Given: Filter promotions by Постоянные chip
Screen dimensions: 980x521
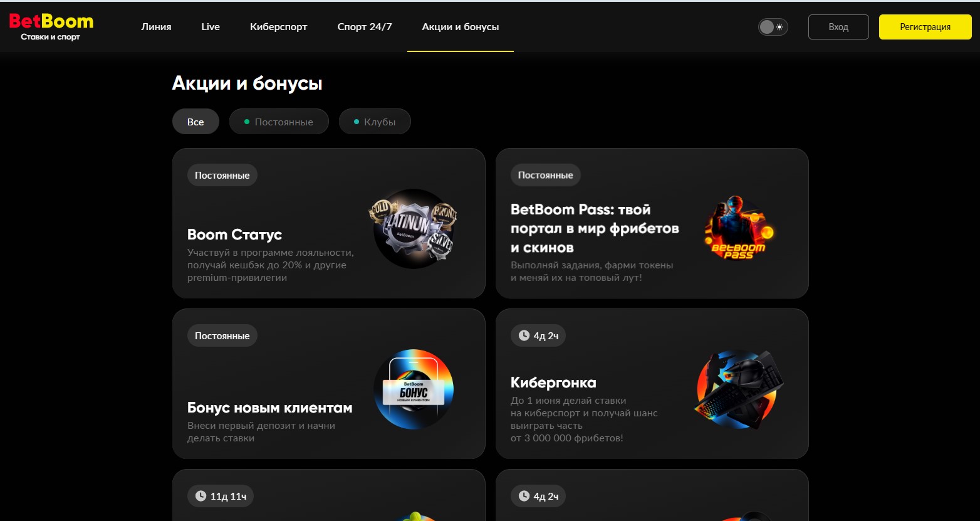Looking at the screenshot, I should [x=279, y=122].
